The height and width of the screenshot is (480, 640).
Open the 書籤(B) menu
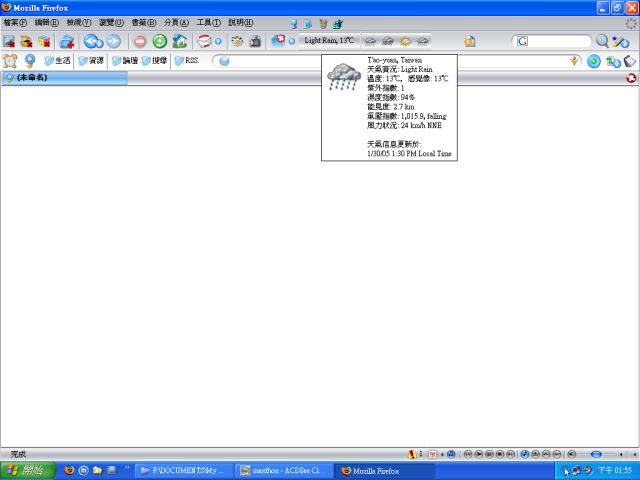(144, 23)
